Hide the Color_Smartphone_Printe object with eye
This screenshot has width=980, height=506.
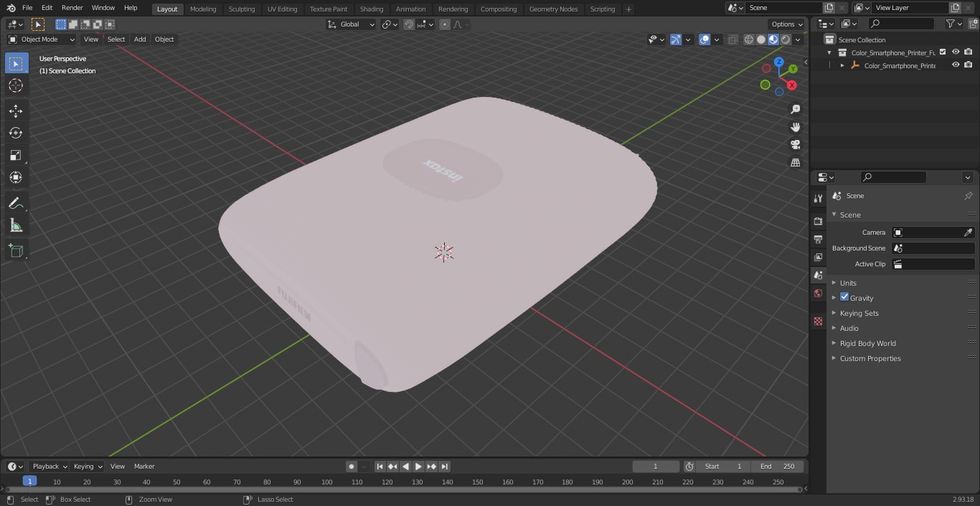point(956,65)
